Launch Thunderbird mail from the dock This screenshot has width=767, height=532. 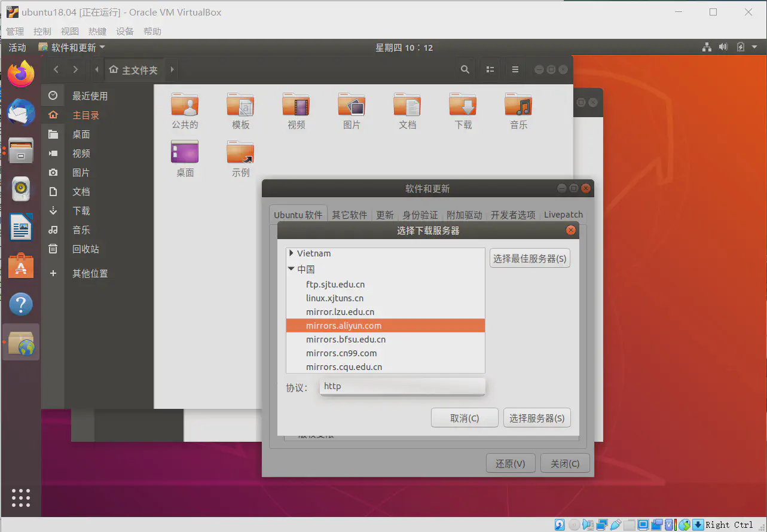click(21, 112)
